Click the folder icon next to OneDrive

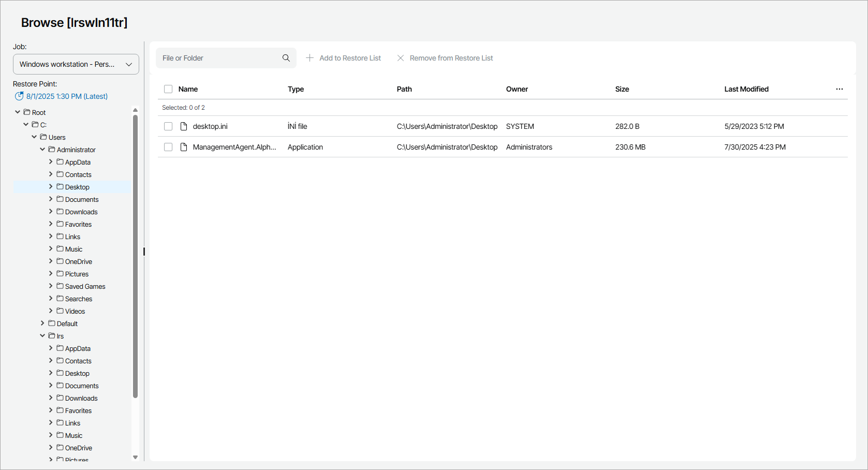[60, 261]
